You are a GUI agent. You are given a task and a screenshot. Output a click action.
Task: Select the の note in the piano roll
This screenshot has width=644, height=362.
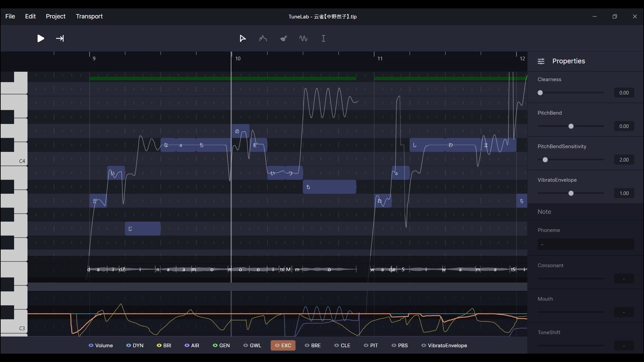240,131
